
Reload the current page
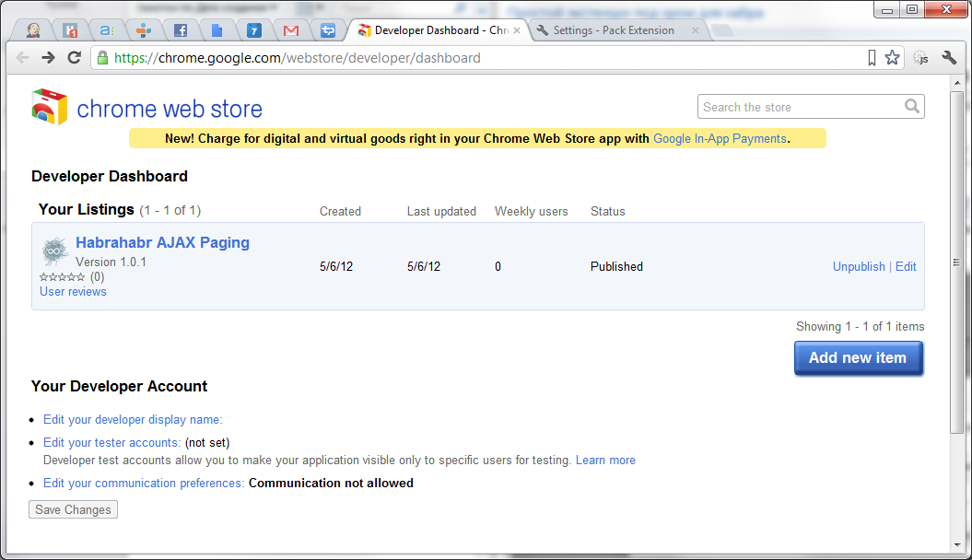(75, 58)
